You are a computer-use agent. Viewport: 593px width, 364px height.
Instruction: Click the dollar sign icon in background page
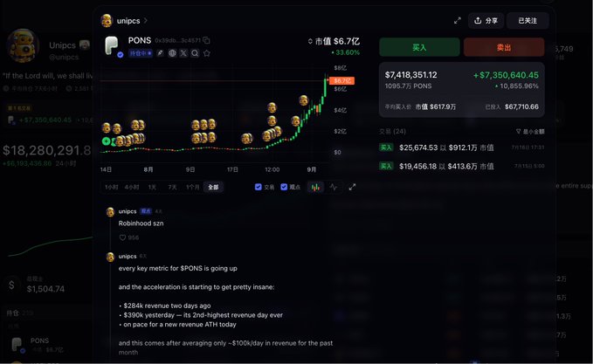(x=11, y=285)
